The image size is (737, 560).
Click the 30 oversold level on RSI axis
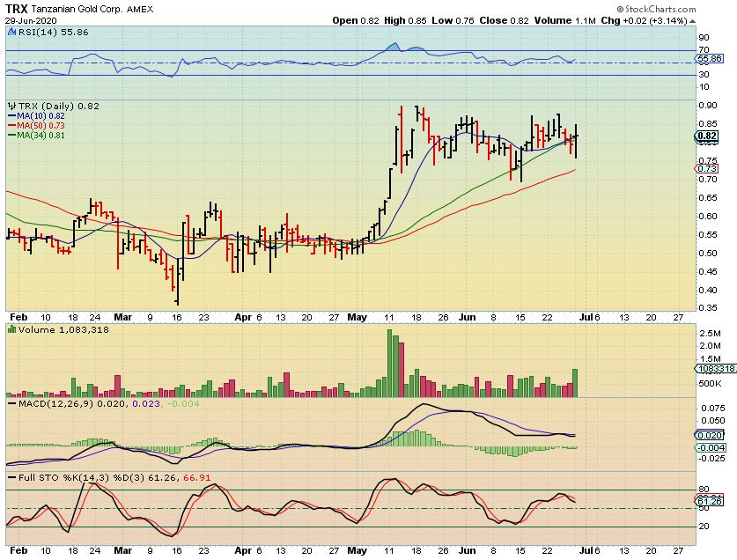pyautogui.click(x=704, y=75)
